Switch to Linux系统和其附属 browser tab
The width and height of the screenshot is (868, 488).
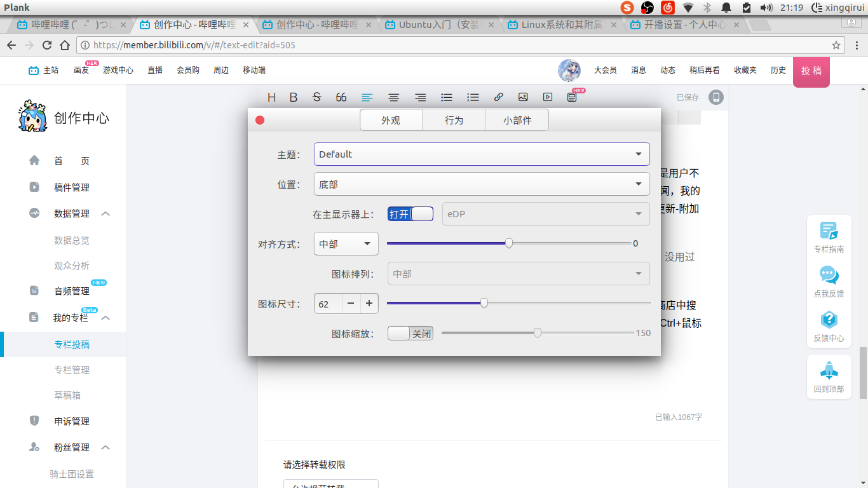click(x=562, y=25)
